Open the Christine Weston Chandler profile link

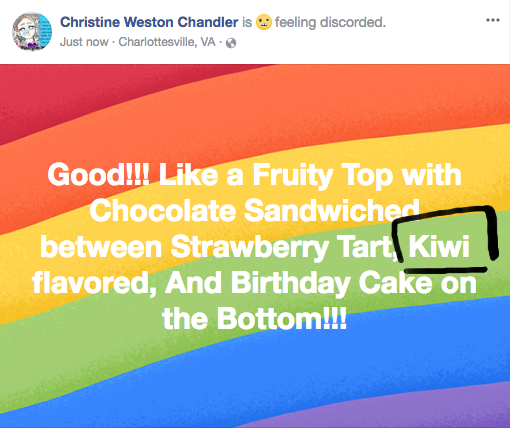coord(149,22)
